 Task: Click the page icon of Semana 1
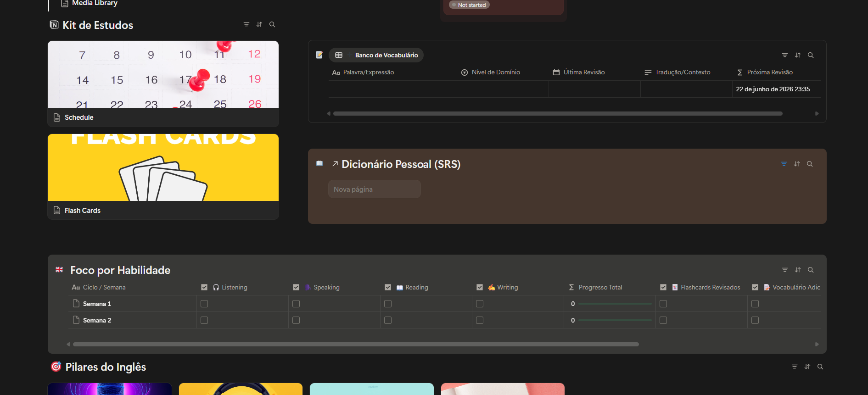coord(76,303)
